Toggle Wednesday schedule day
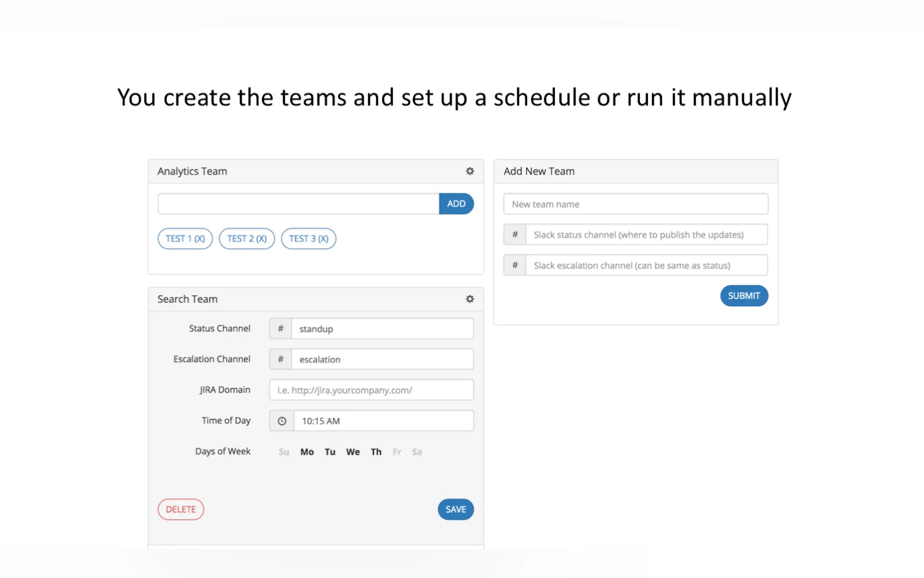This screenshot has height=578, width=924. coord(353,452)
